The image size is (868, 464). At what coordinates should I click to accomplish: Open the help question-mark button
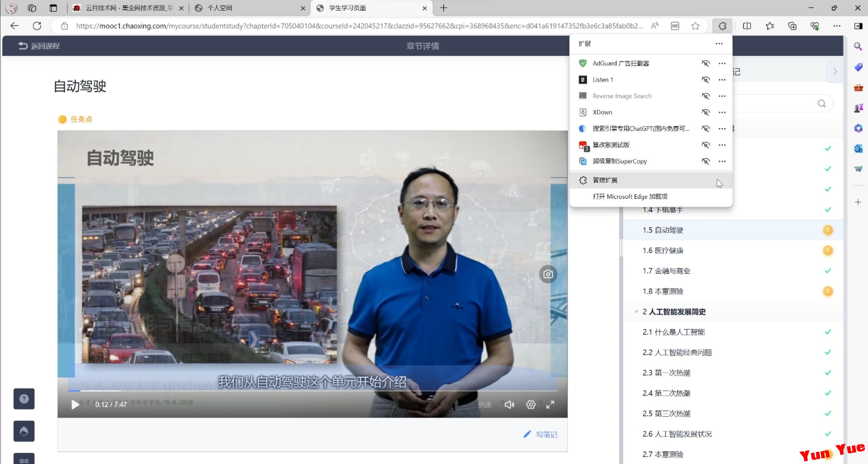24,399
